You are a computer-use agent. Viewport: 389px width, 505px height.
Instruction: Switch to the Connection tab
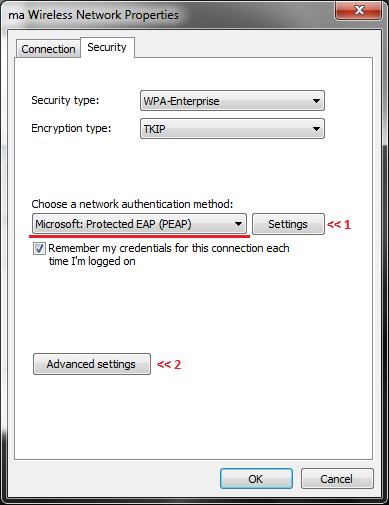pyautogui.click(x=48, y=49)
